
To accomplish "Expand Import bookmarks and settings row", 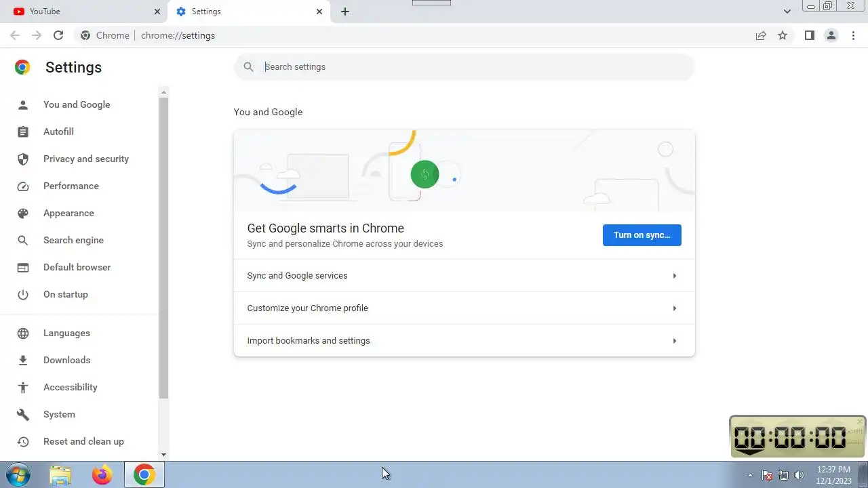I will [x=464, y=341].
